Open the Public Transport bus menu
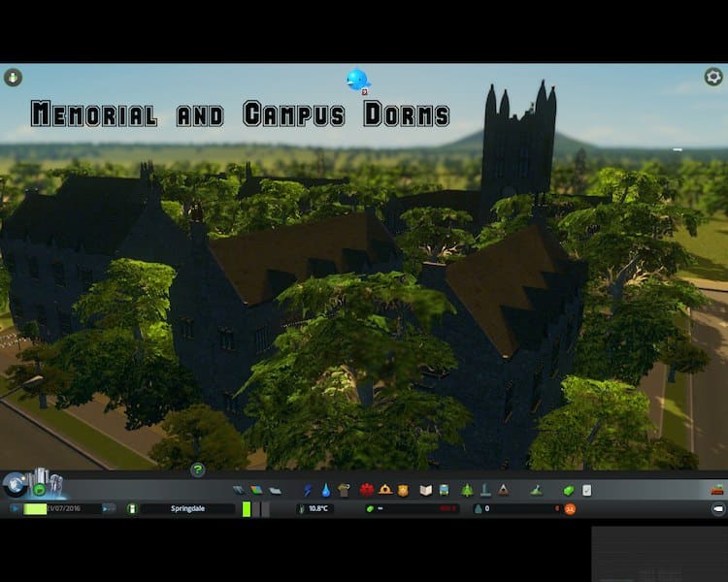The height and width of the screenshot is (582, 728). tap(444, 491)
